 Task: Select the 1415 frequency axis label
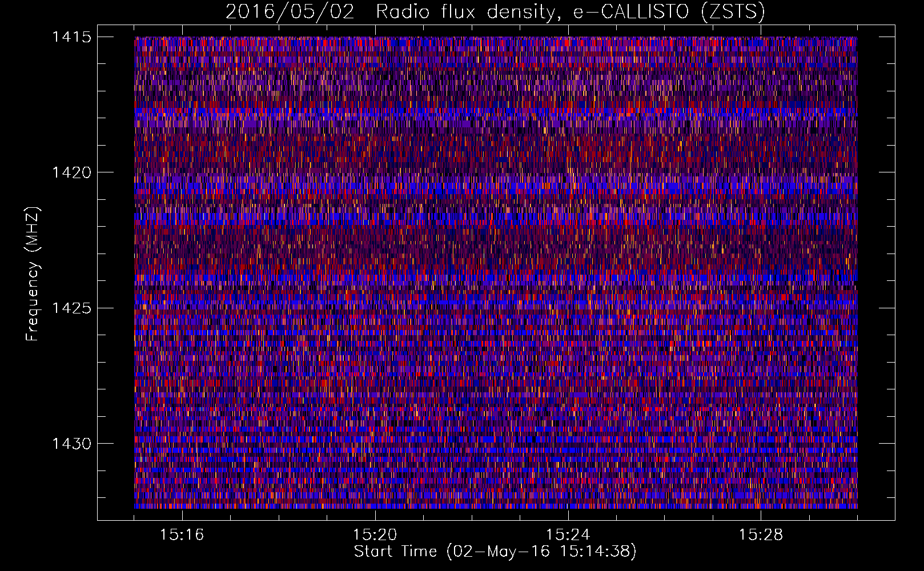coord(71,38)
